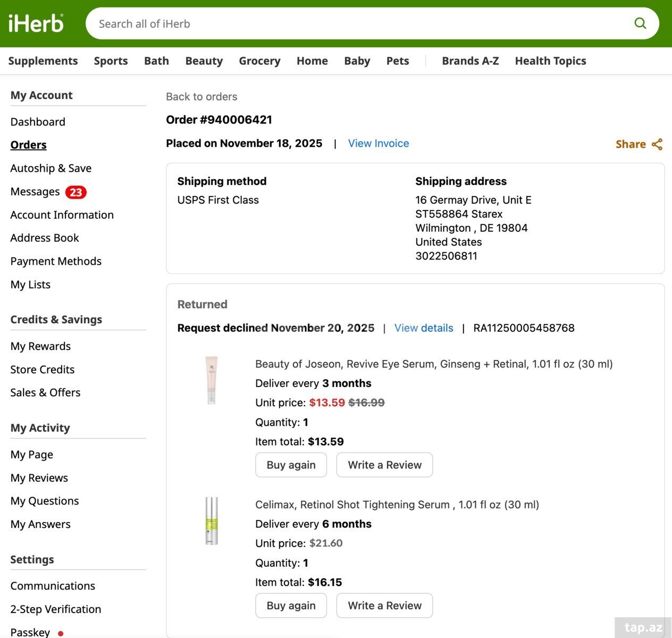Viewport: 672px width, 638px height.
Task: Buy again the Celimax serum
Action: [291, 606]
